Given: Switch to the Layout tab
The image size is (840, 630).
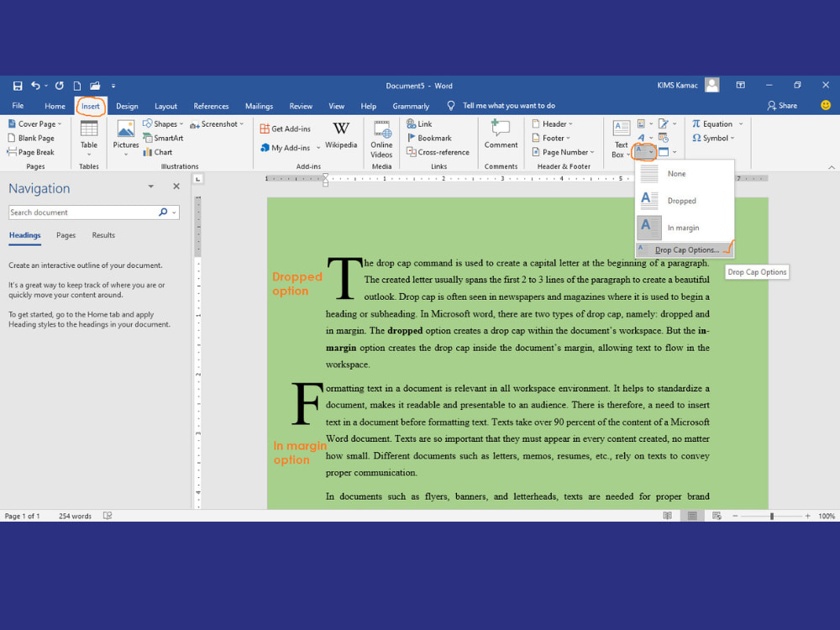Looking at the screenshot, I should 165,106.
